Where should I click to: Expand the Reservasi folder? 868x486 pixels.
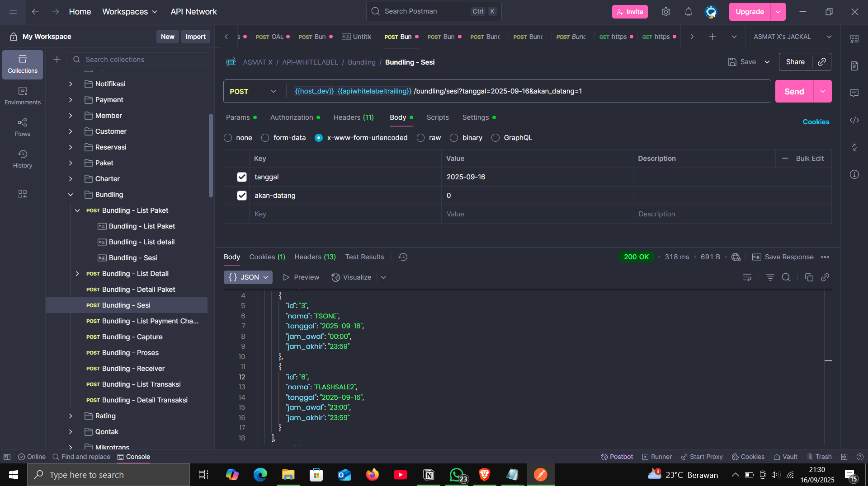tap(71, 147)
